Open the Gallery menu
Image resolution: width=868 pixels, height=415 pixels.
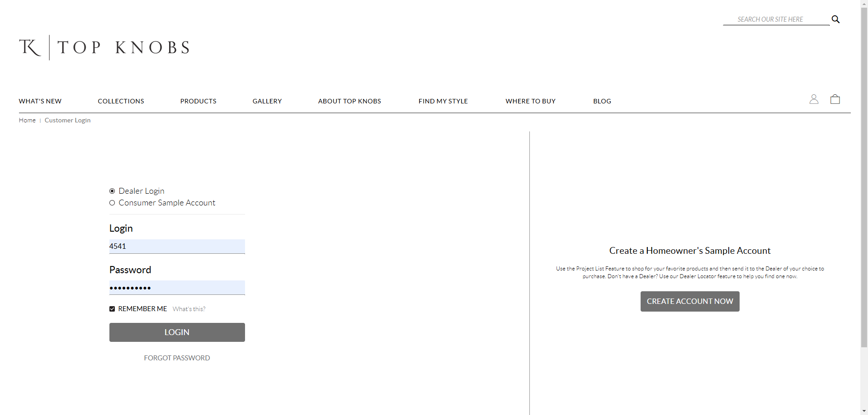tap(267, 101)
